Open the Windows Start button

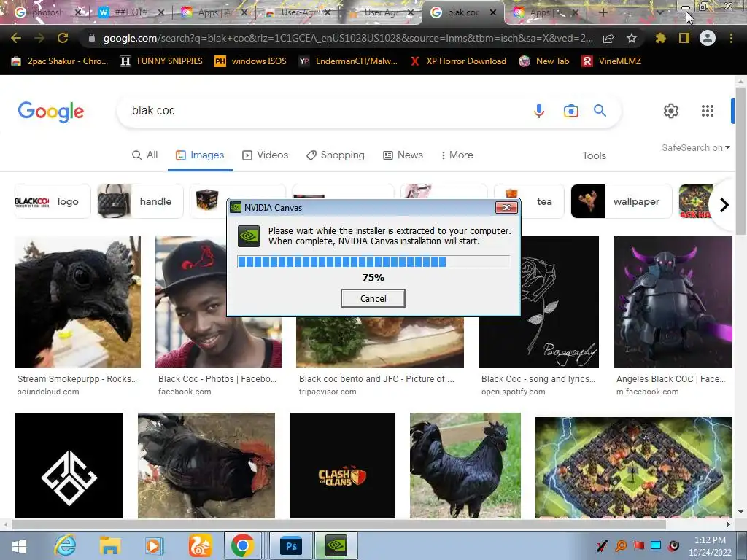[x=19, y=545]
